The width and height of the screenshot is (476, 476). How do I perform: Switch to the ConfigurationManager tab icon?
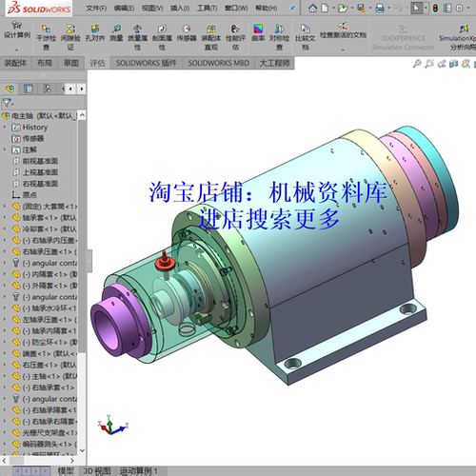click(x=47, y=89)
